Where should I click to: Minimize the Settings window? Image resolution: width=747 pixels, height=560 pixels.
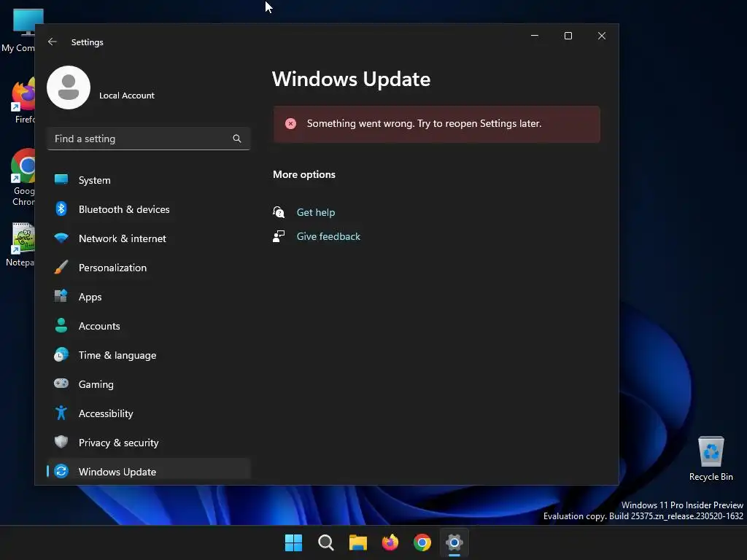(535, 36)
